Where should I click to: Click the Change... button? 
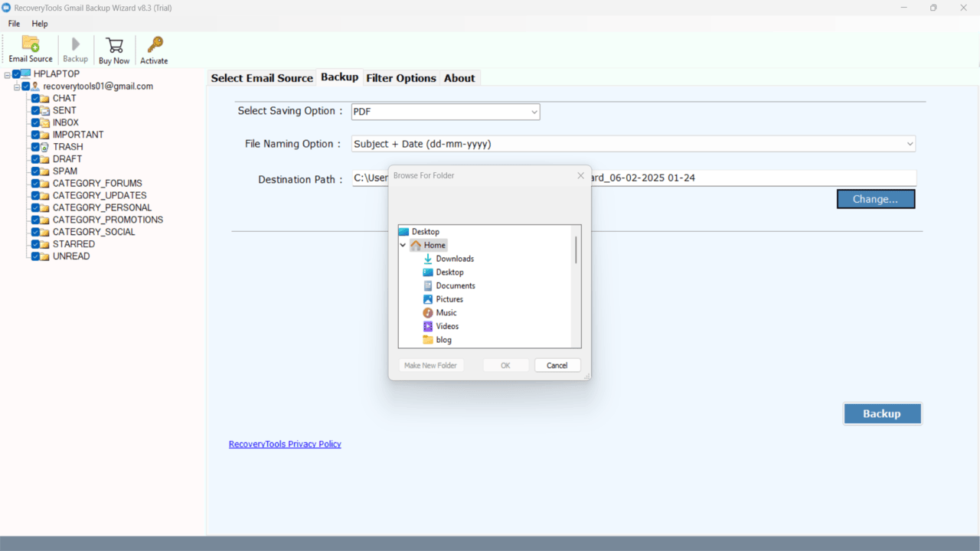(876, 199)
